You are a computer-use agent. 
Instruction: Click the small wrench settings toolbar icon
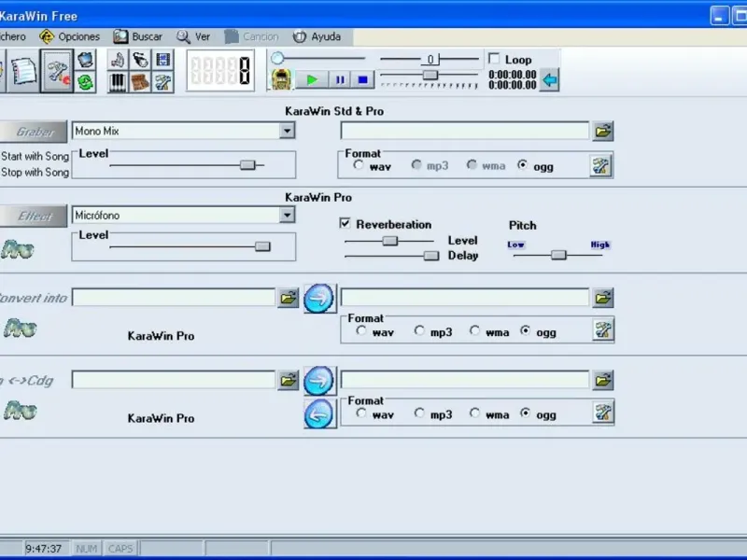[162, 82]
